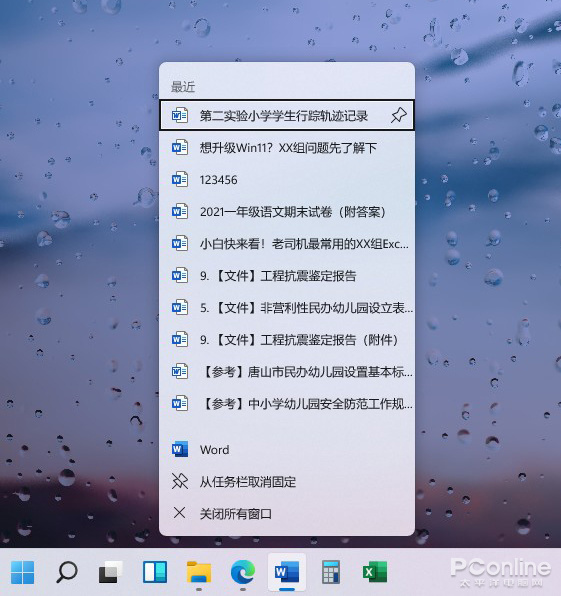Open 【参考】中小学幼儿园安全防范工作规... document
This screenshot has width=561, height=596.
pyautogui.click(x=287, y=403)
